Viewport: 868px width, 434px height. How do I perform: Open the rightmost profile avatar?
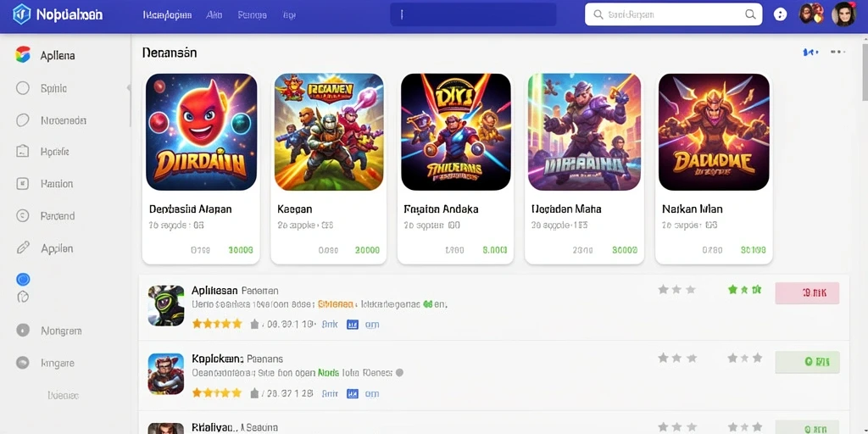pos(843,14)
